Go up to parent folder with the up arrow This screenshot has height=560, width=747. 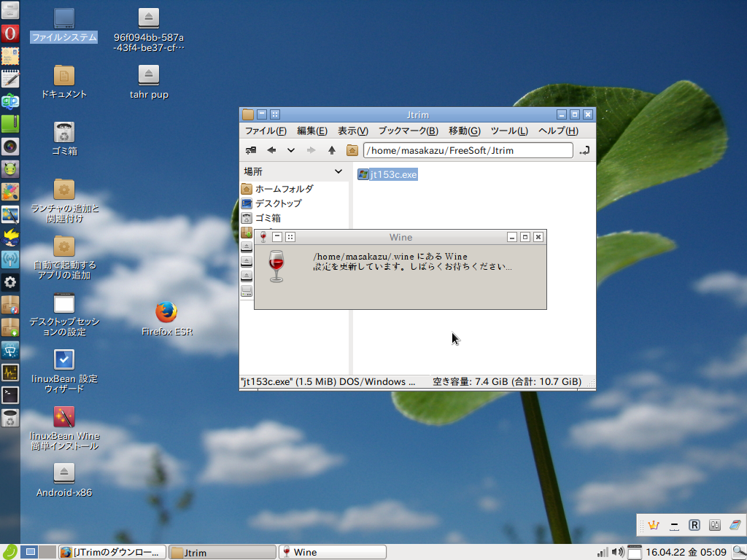(332, 150)
